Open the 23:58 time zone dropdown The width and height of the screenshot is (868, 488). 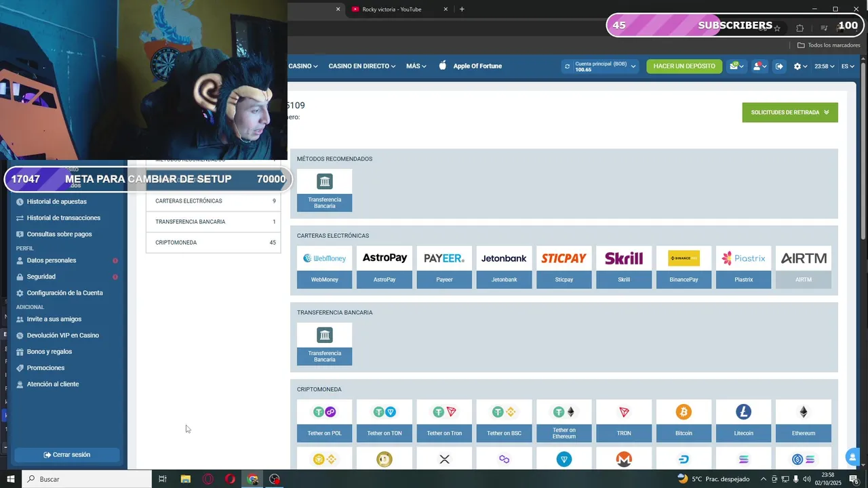point(824,66)
